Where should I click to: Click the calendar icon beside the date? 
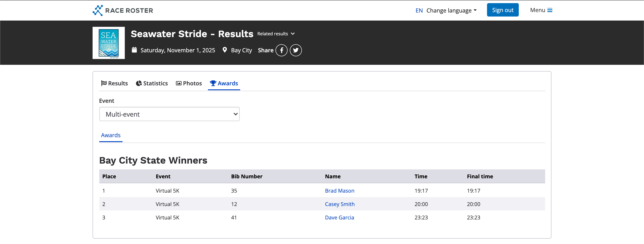(x=134, y=50)
